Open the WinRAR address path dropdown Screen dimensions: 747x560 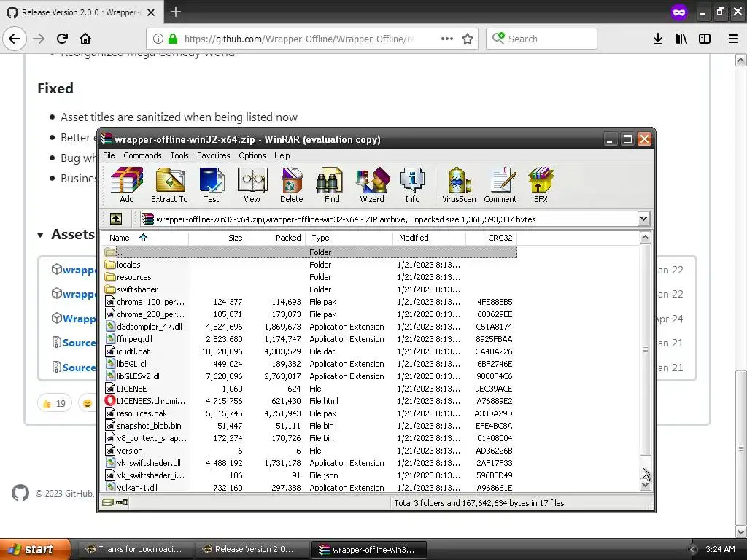[x=643, y=219]
